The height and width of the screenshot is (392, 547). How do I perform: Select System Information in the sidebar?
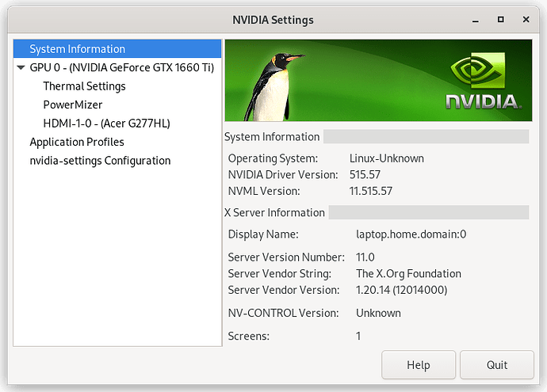tap(117, 49)
